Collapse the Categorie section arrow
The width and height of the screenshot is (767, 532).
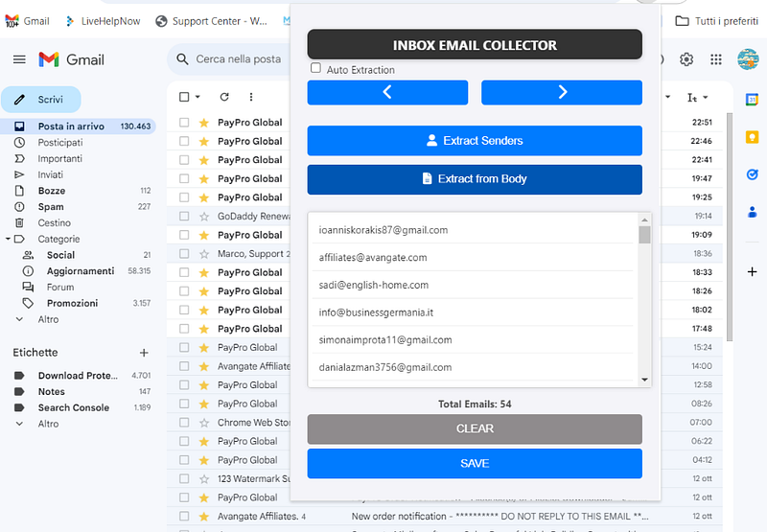(8, 239)
